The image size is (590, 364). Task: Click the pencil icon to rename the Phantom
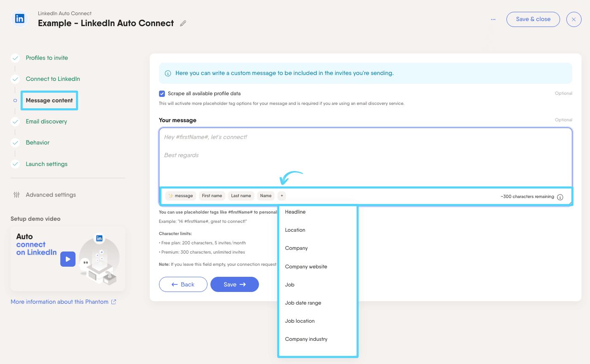pos(183,24)
